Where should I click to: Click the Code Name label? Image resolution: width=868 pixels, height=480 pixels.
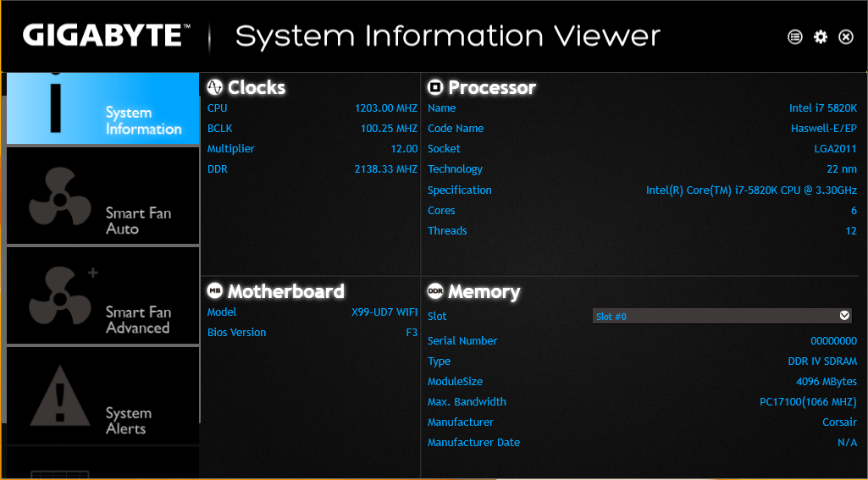456,129
